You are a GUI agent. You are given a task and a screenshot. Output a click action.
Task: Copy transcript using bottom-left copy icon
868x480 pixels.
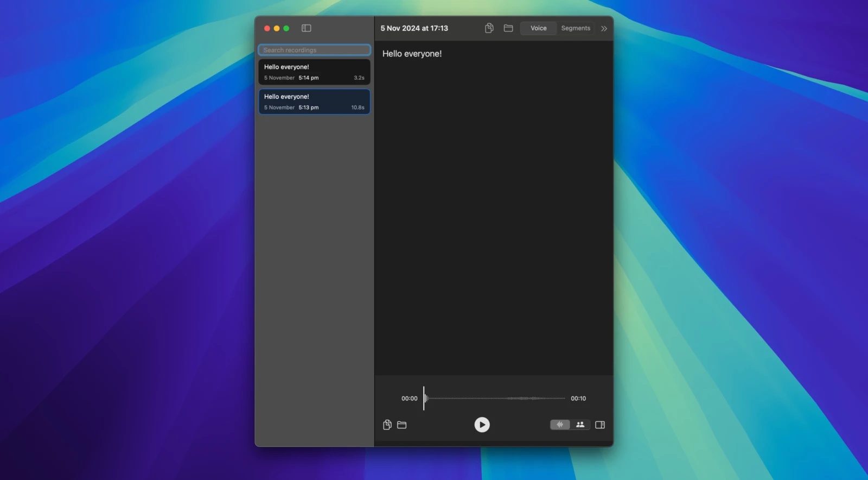pos(387,425)
